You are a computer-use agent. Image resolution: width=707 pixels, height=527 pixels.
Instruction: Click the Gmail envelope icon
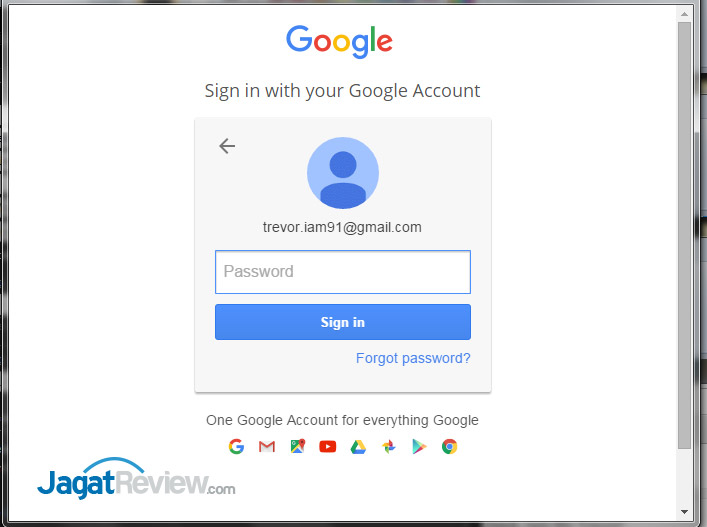[267, 447]
